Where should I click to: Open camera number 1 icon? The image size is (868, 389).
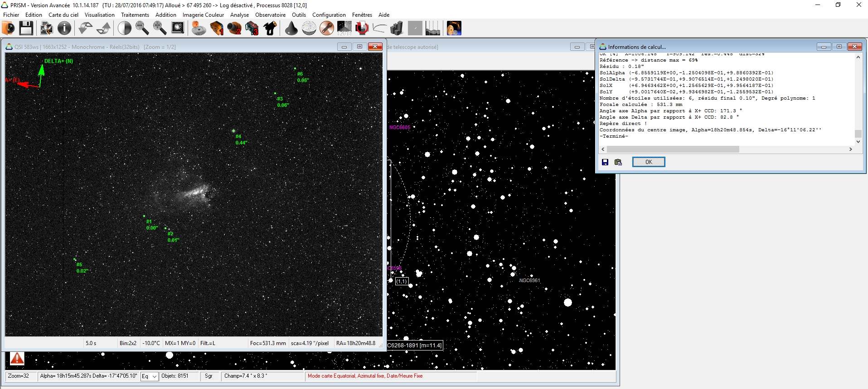(217, 28)
